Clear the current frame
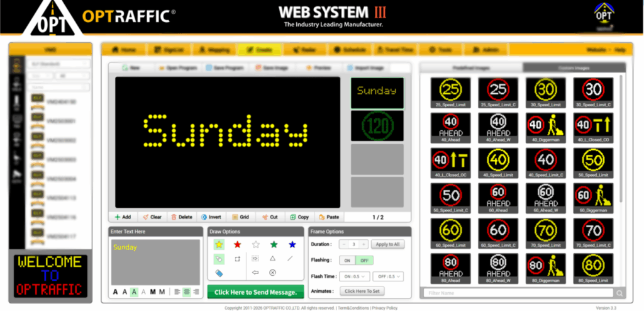The image size is (644, 311). coord(152,217)
